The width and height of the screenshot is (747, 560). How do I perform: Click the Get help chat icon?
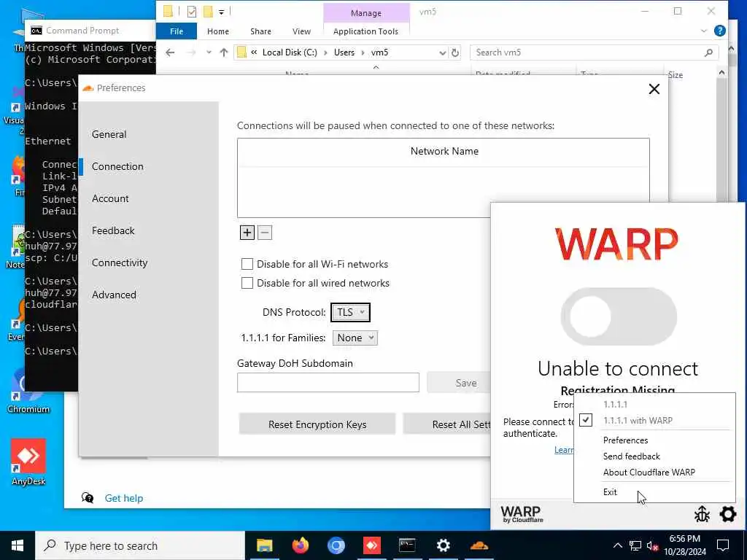point(88,498)
